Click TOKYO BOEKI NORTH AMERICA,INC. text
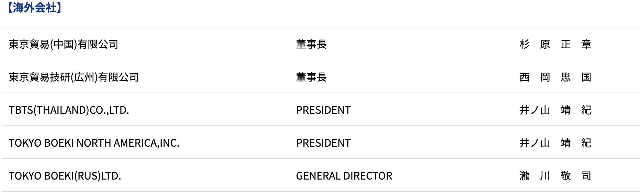The image size is (644, 196). tap(94, 143)
